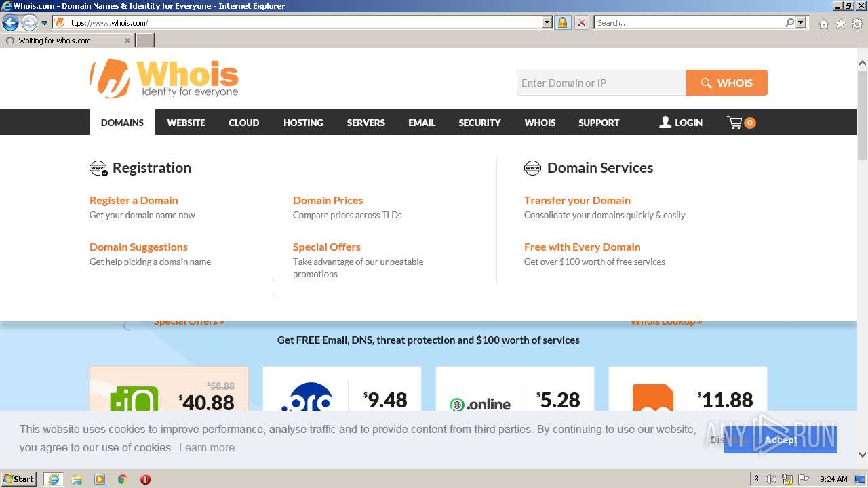The height and width of the screenshot is (488, 868).
Task: Click Internet Explorer taskbar icon
Action: (53, 479)
